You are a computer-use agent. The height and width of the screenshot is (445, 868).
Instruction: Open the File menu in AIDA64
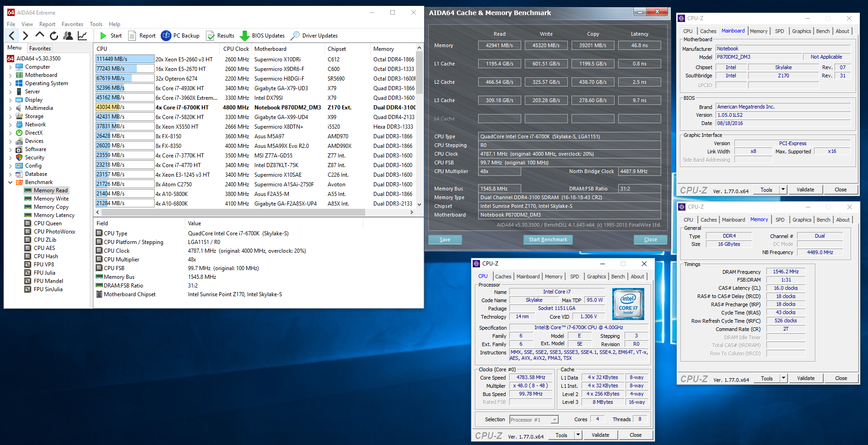point(11,24)
